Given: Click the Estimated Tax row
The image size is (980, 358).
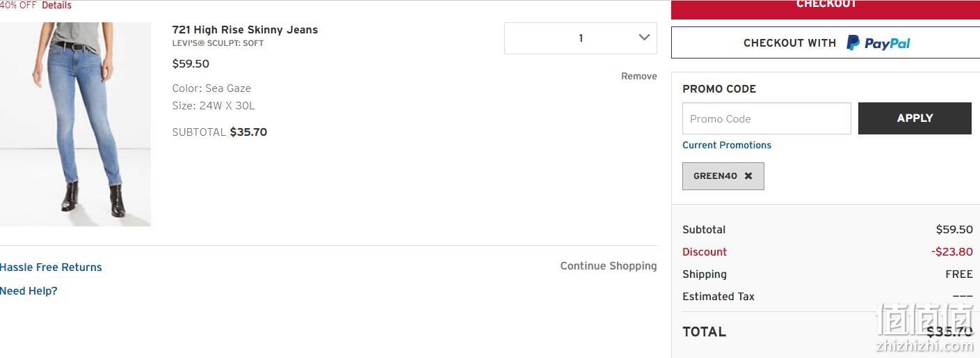Looking at the screenshot, I should tap(828, 296).
